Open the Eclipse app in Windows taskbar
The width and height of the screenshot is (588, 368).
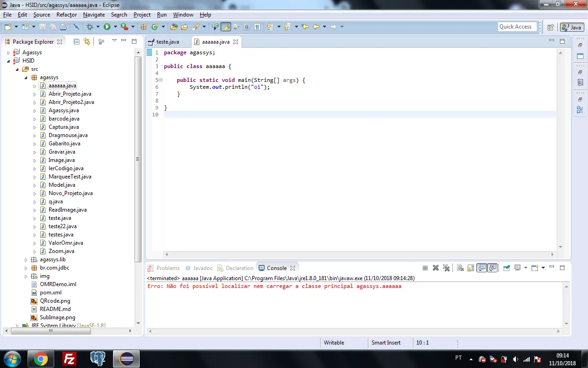tap(126, 359)
